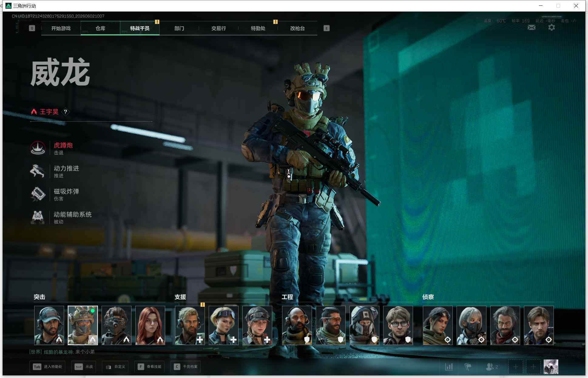
Task: Click the right empty squad slot plus
Action: (x=533, y=367)
